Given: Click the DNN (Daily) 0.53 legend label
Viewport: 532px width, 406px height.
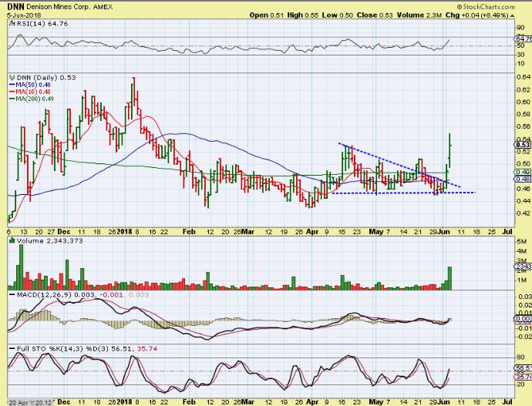Looking at the screenshot, I should click(46, 78).
